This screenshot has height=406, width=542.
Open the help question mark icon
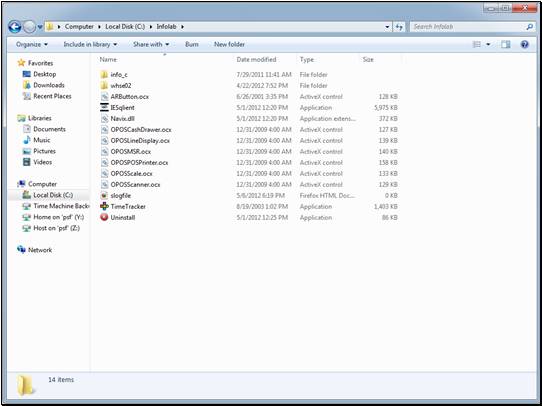[x=524, y=44]
